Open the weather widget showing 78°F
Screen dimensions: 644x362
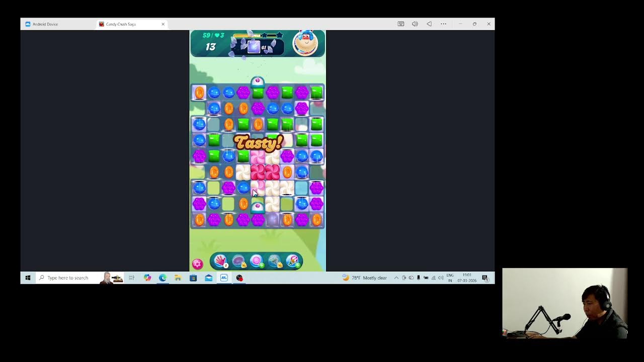tap(364, 278)
